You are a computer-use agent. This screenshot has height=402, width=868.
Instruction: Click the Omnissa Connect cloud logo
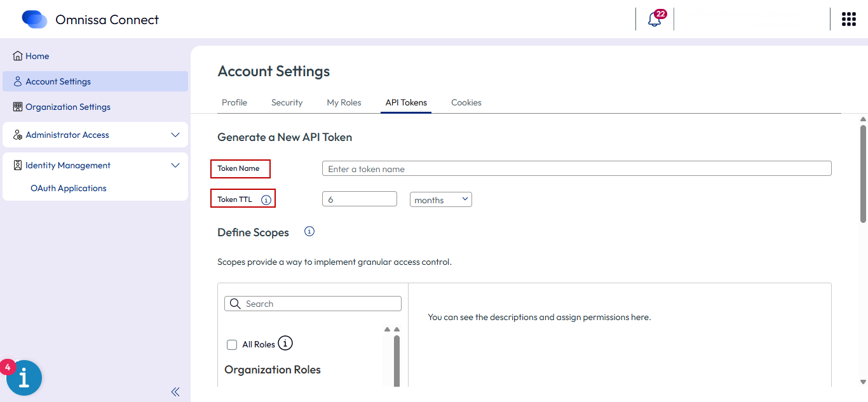click(34, 20)
